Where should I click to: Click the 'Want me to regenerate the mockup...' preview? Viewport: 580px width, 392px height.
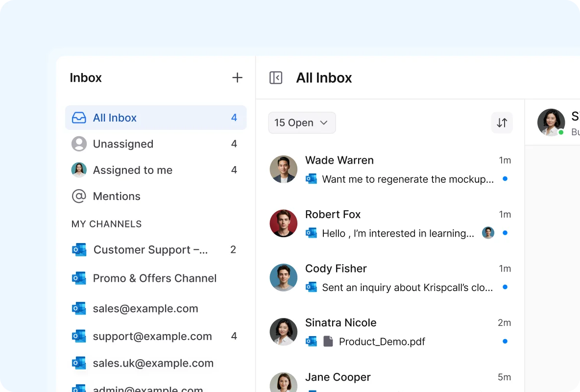[x=408, y=179]
